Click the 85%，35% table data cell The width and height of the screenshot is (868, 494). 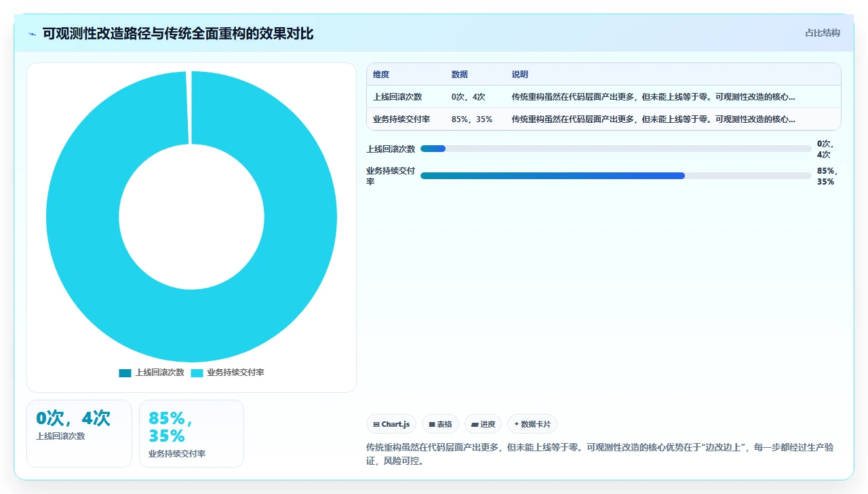click(472, 119)
